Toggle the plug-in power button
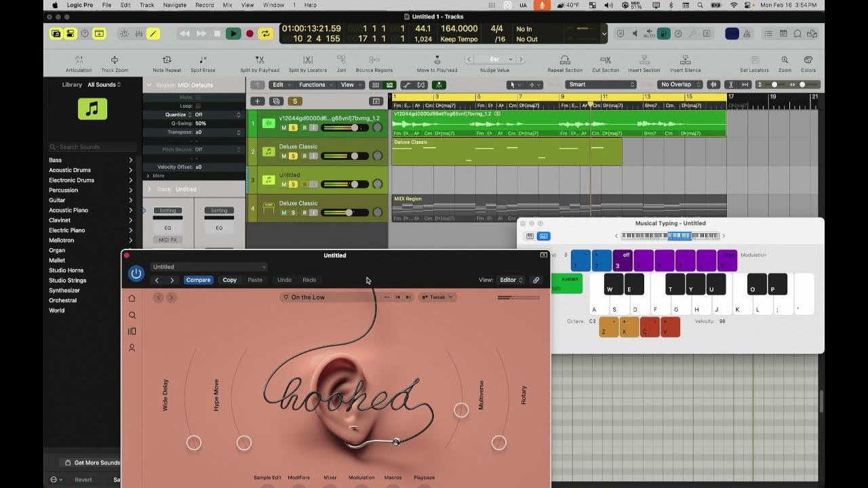Image resolution: width=868 pixels, height=488 pixels. coord(136,273)
